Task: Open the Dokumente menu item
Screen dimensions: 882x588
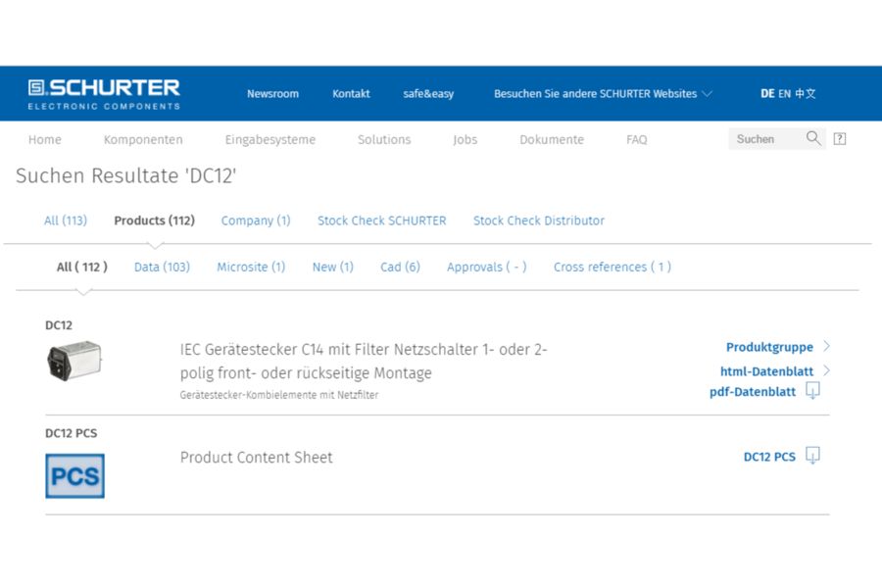Action: click(551, 139)
